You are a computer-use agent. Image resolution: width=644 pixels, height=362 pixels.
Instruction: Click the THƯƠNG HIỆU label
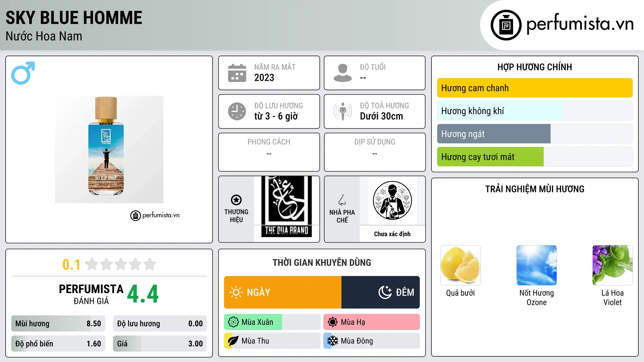236,216
